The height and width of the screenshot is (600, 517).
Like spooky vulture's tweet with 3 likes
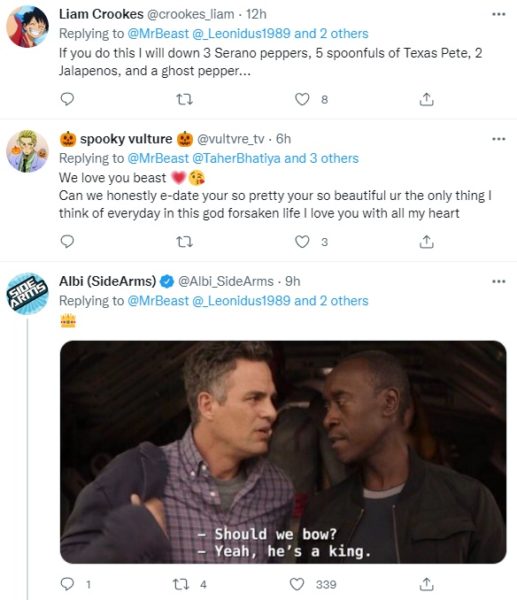pyautogui.click(x=302, y=242)
